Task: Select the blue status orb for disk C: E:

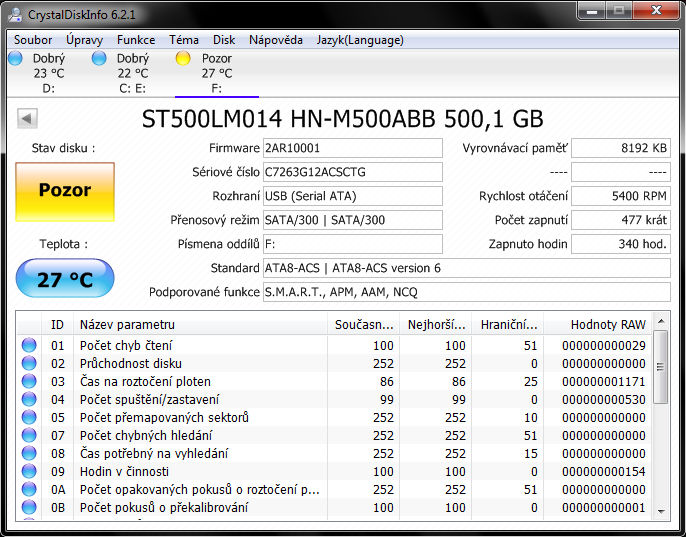Action: 99,58
